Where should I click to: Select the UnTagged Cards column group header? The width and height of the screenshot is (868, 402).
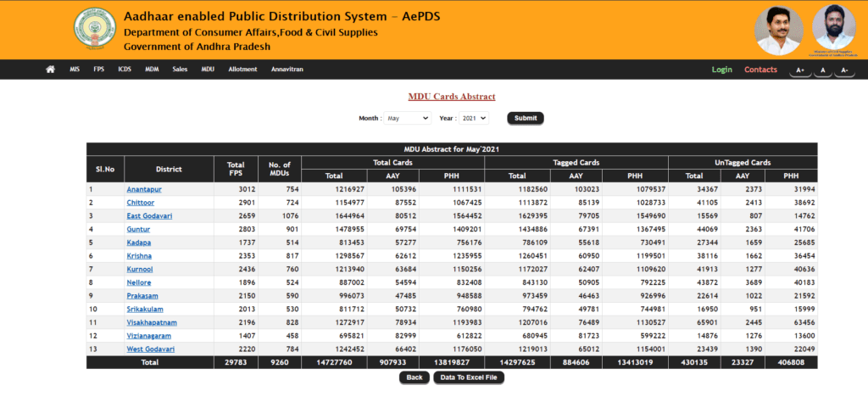click(x=743, y=163)
